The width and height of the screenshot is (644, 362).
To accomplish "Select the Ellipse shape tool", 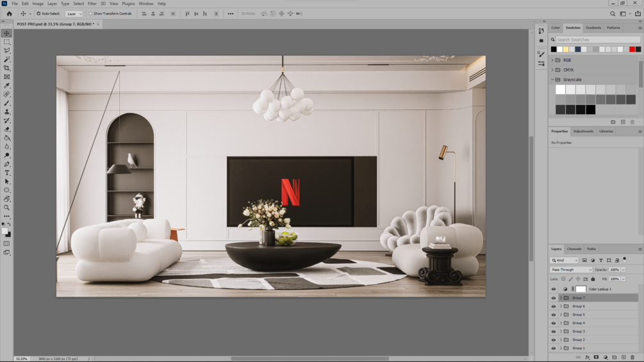I will click(x=6, y=190).
